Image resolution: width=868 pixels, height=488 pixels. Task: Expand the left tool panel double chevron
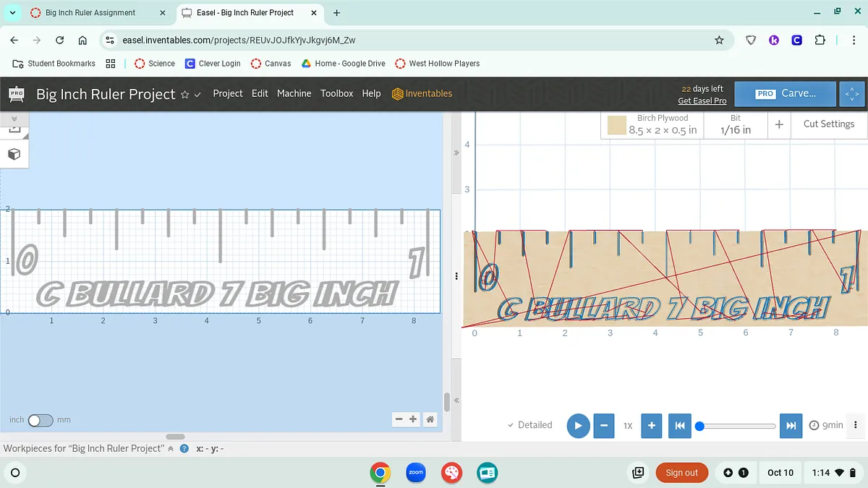pyautogui.click(x=14, y=119)
